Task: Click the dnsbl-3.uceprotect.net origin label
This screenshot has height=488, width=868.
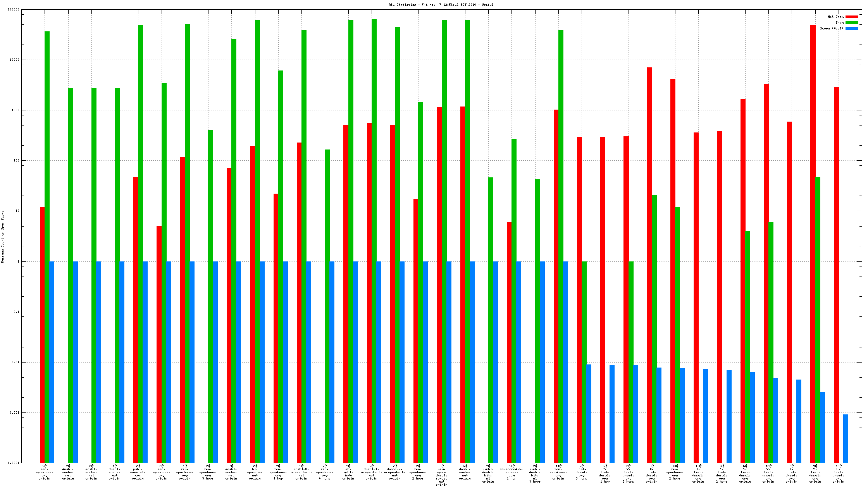Action: coord(301,472)
